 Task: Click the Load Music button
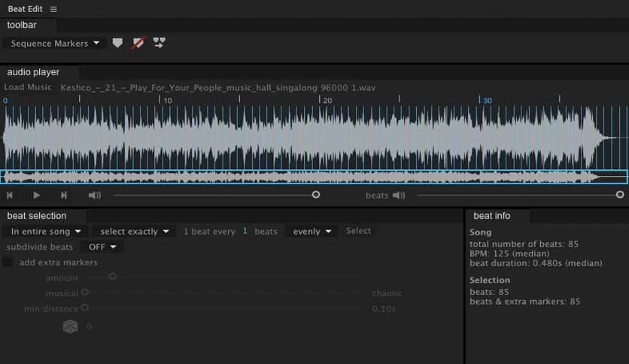point(28,87)
